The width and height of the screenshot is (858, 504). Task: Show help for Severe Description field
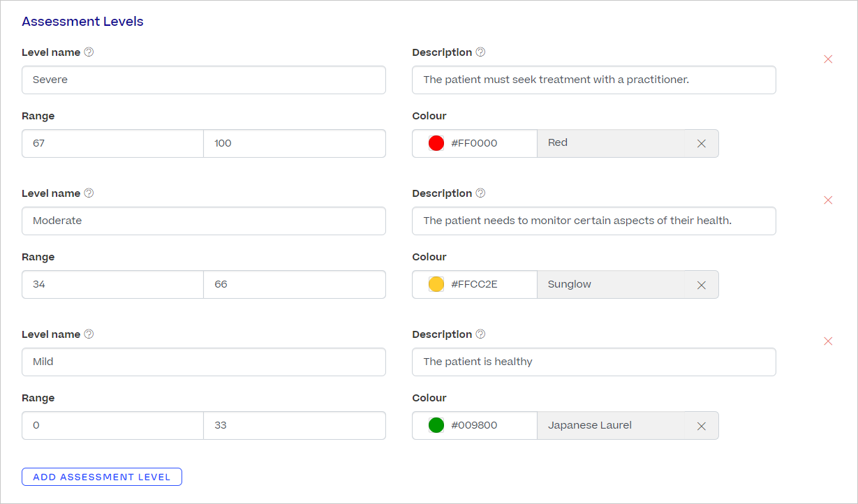point(480,52)
